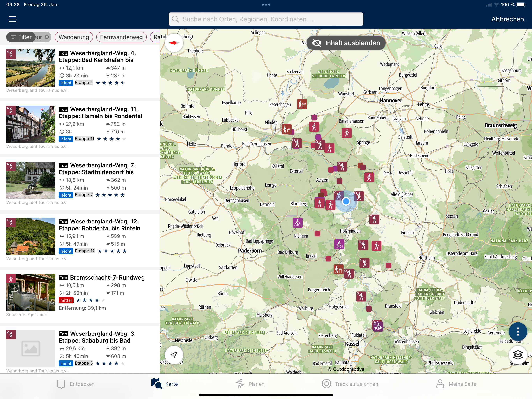Tap the Etappe 11 stage label

(85, 139)
